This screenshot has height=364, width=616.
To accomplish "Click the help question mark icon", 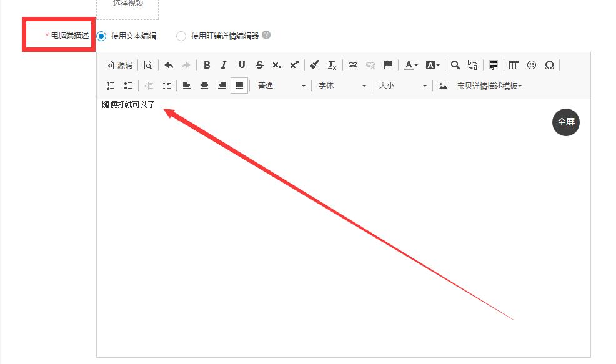I will (266, 35).
